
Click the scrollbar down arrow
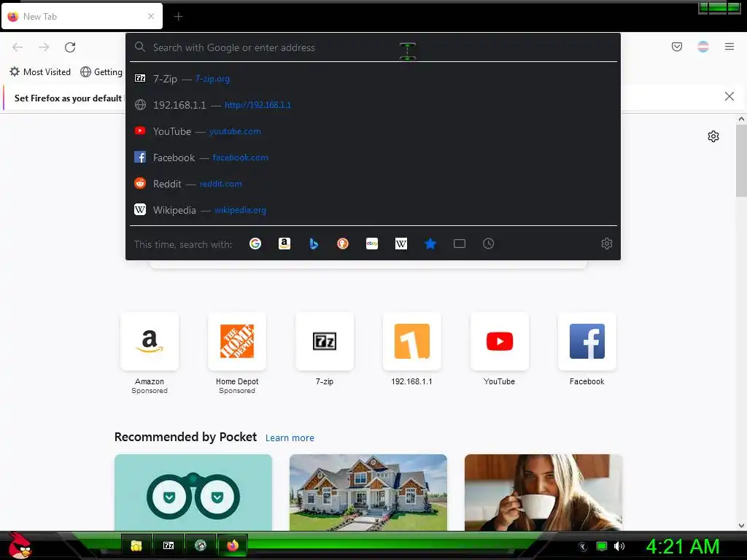(x=741, y=525)
